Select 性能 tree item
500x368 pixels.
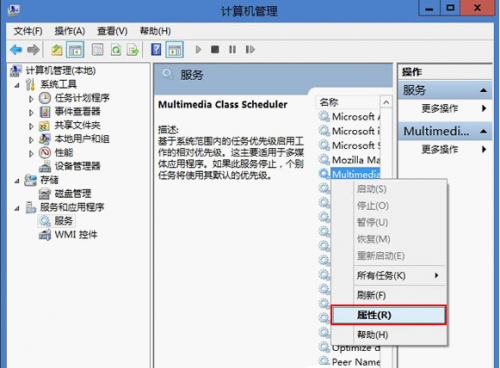pos(64,152)
